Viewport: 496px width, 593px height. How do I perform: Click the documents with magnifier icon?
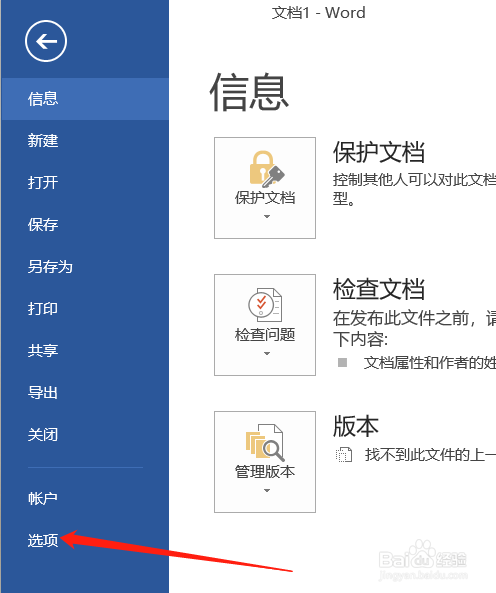pyautogui.click(x=265, y=442)
